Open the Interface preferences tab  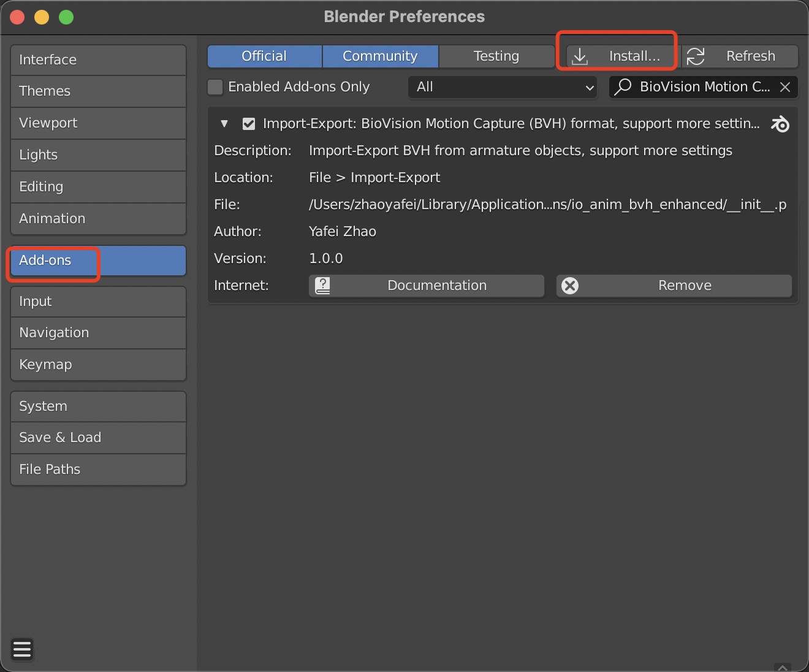click(98, 60)
